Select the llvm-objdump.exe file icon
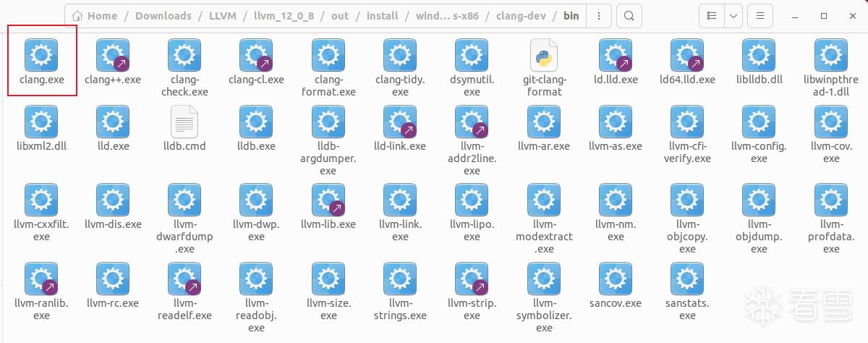868x343 pixels. 759,200
